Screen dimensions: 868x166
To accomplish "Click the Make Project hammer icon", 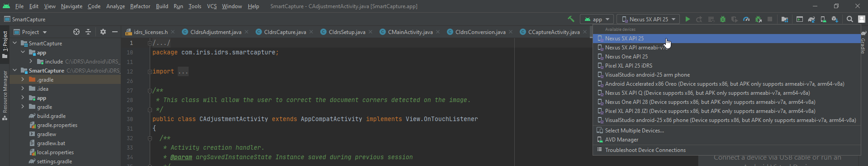I will (x=571, y=19).
